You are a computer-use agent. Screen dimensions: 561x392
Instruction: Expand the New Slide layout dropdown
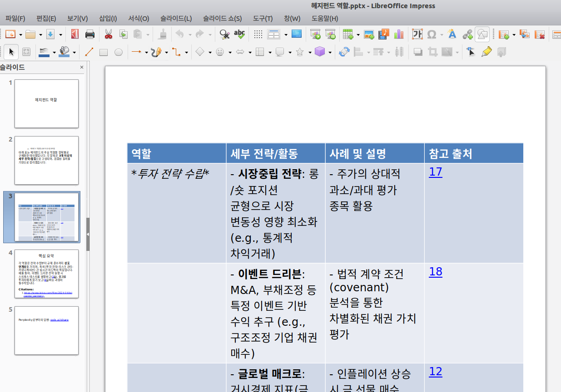(x=514, y=34)
